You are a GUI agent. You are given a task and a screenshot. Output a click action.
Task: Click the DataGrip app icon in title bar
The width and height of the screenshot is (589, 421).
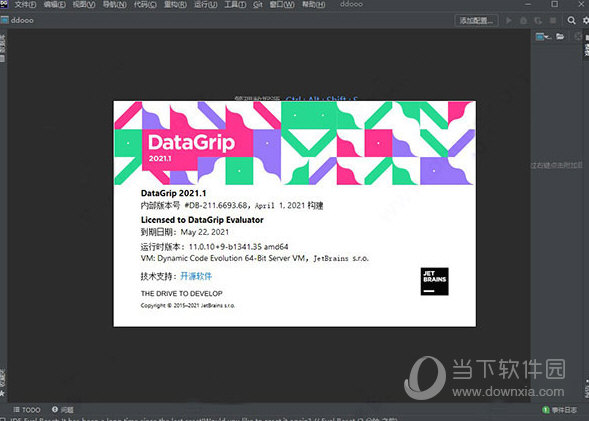click(4, 4)
